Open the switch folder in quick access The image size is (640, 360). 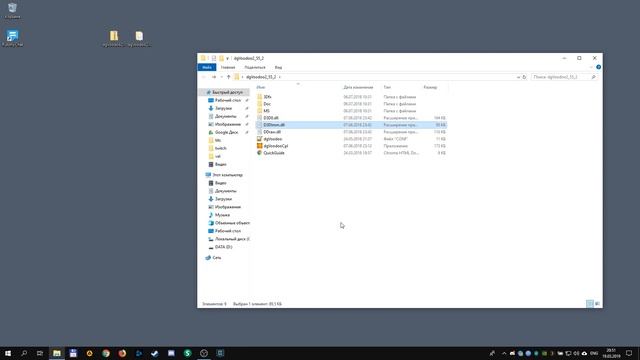coord(220,148)
